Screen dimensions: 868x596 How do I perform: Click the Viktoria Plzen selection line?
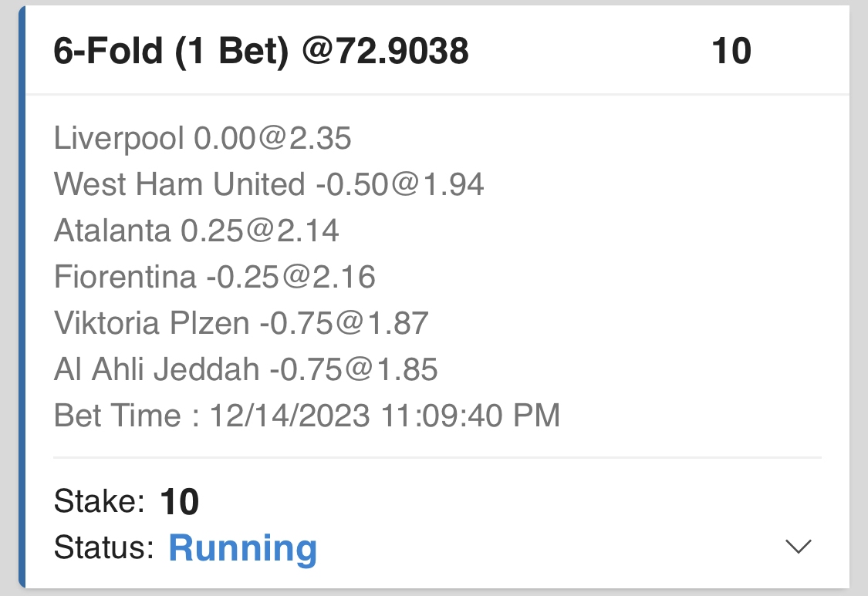click(x=241, y=323)
